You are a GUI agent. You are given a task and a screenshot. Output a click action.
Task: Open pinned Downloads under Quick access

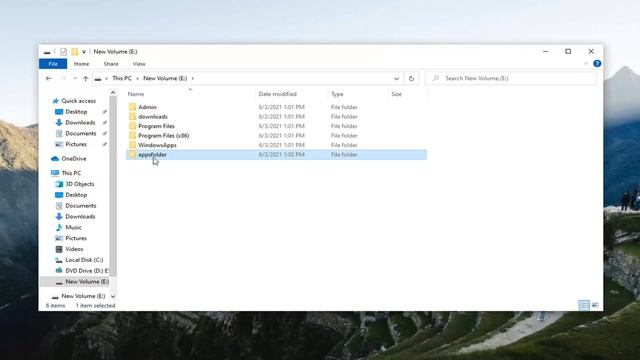point(80,122)
